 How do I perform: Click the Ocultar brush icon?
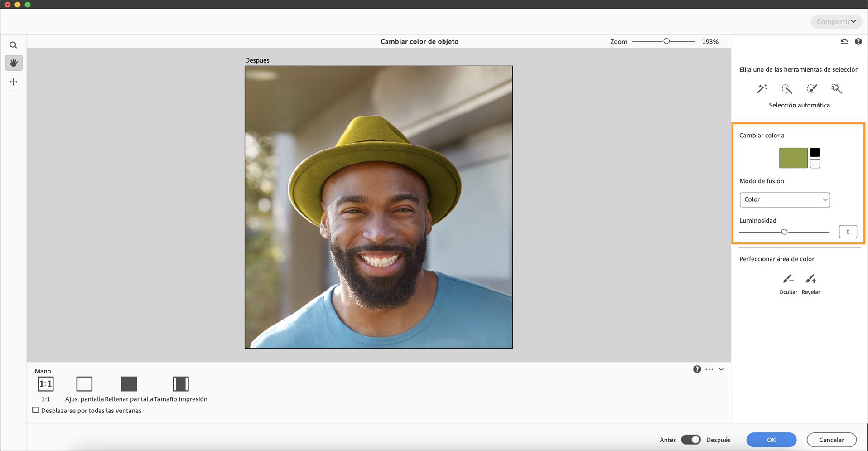pyautogui.click(x=788, y=279)
